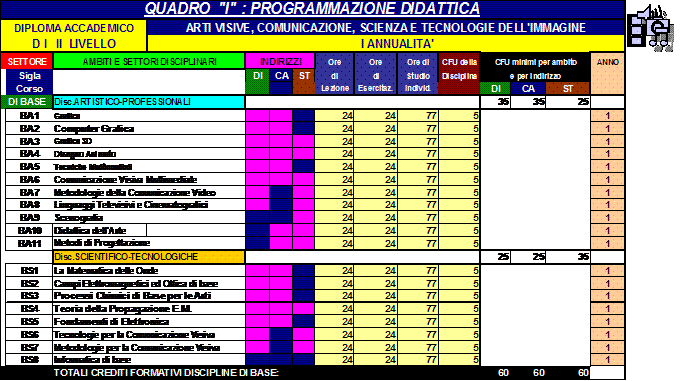Image resolution: width=682 pixels, height=381 pixels.
Task: Click the Ore di Lezione column header
Action: [x=335, y=74]
